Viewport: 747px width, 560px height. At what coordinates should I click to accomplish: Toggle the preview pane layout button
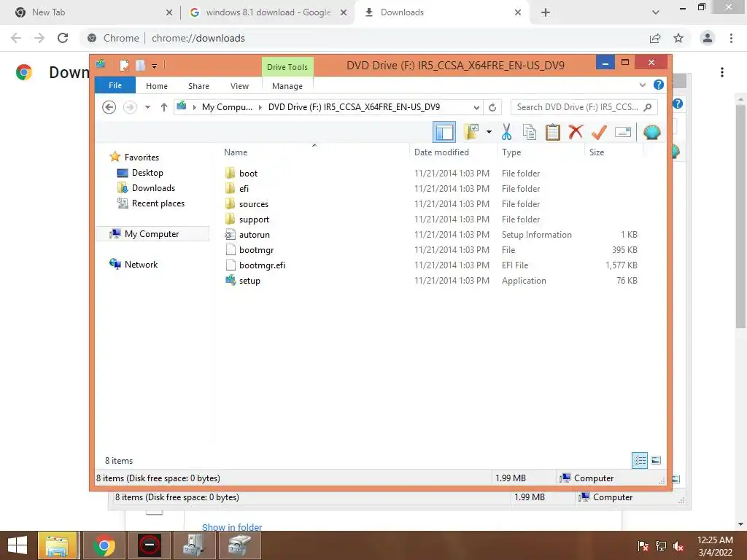click(444, 132)
